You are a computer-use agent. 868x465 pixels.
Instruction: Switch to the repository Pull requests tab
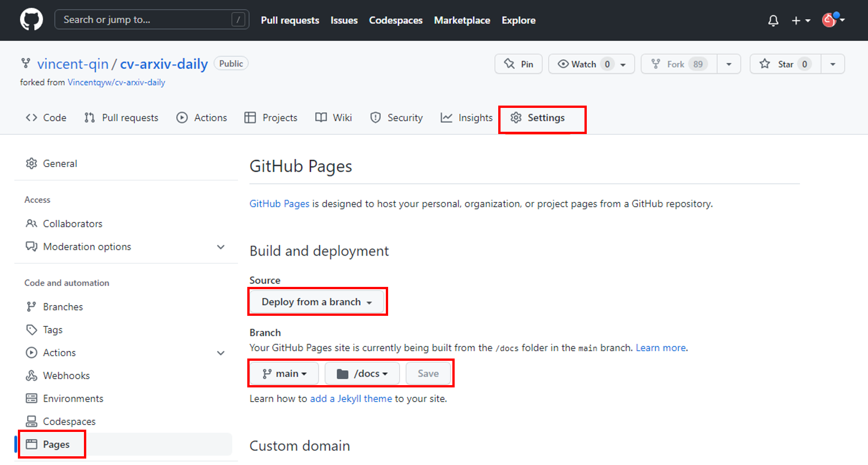[x=122, y=118]
